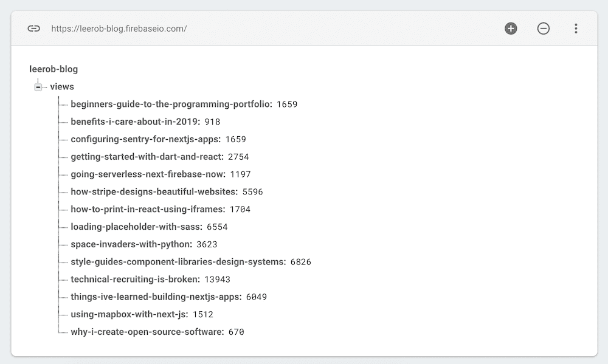
Task: Click the remove data minus icon
Action: 543,28
